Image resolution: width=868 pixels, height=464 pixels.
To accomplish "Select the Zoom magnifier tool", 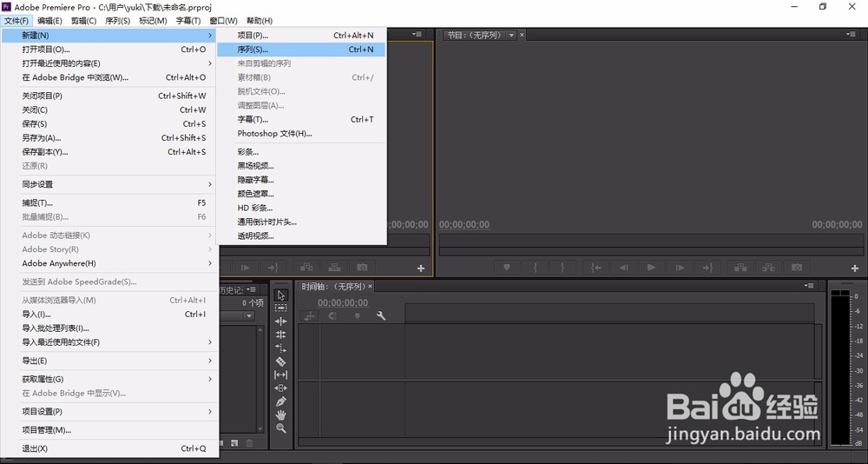I will tap(280, 428).
